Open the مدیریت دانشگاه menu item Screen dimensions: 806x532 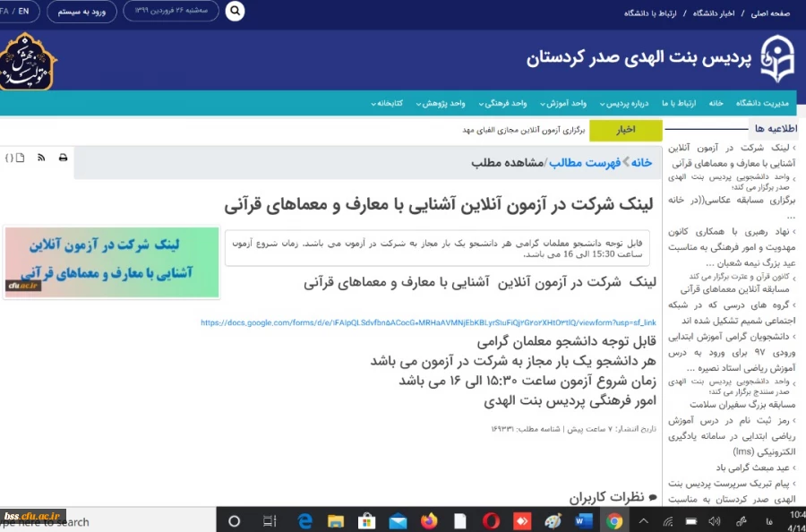pos(764,102)
